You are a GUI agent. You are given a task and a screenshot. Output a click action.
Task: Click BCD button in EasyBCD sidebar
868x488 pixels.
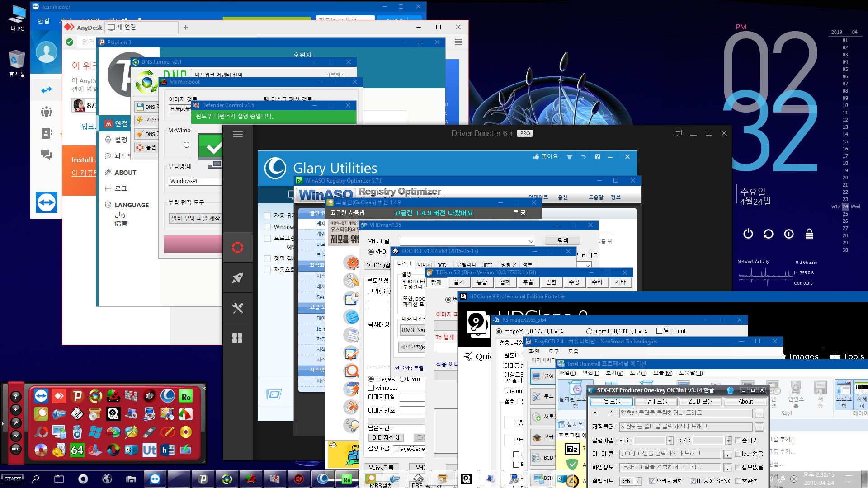tap(543, 457)
